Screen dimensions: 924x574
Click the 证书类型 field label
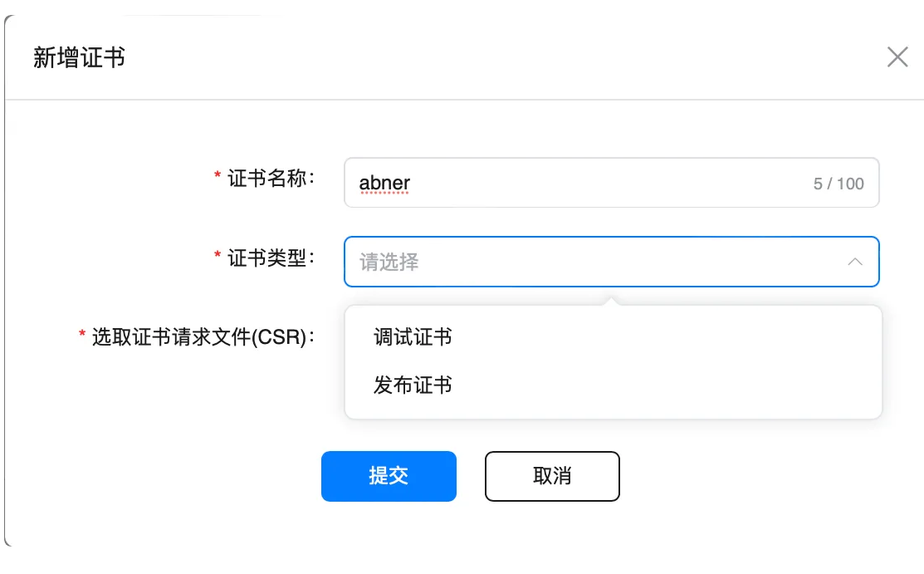click(271, 258)
